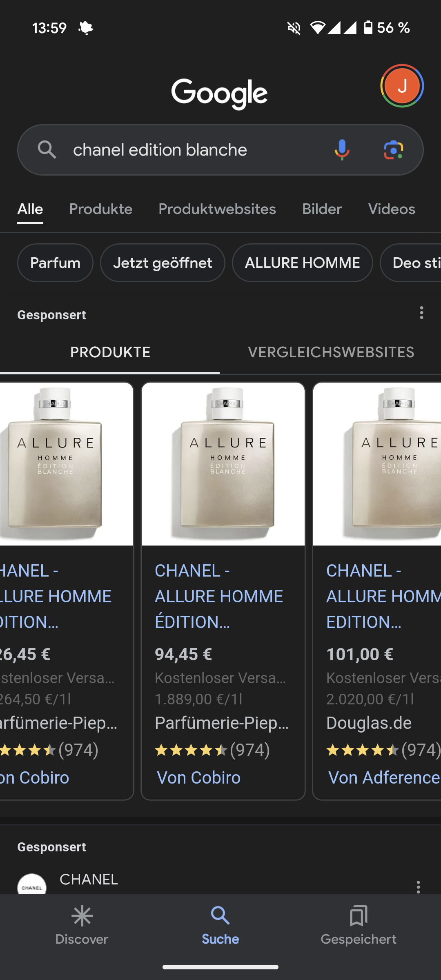
Task: Switch to the Bilder search tab
Action: [x=322, y=209]
